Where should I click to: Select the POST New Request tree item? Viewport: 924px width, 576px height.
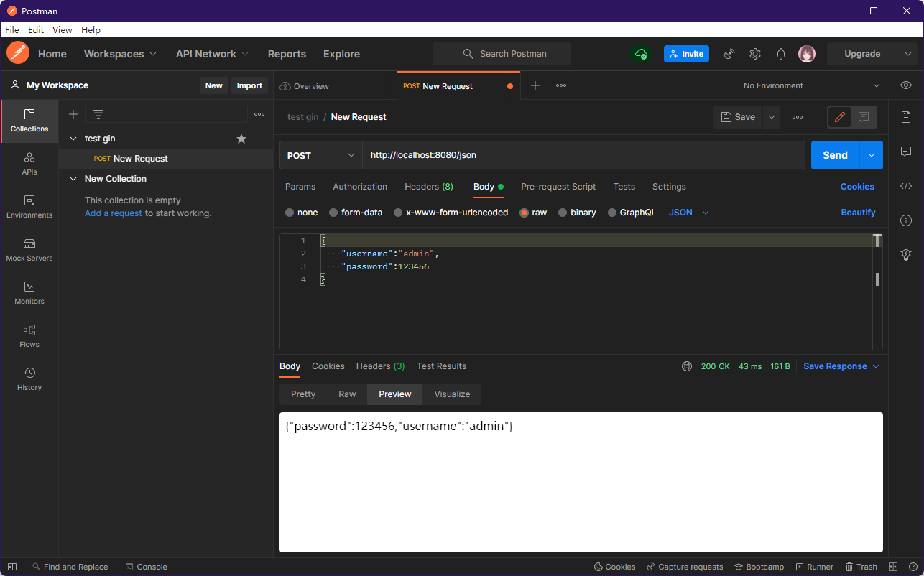point(166,159)
